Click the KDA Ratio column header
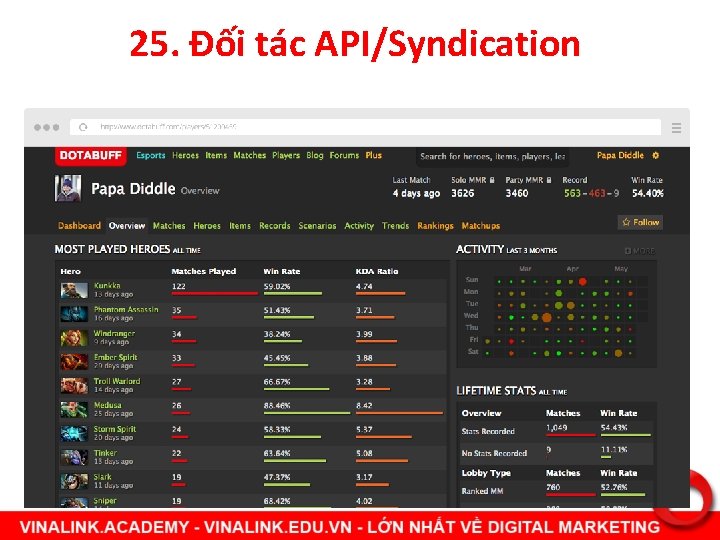Viewport: 720px width, 540px height. [x=377, y=271]
